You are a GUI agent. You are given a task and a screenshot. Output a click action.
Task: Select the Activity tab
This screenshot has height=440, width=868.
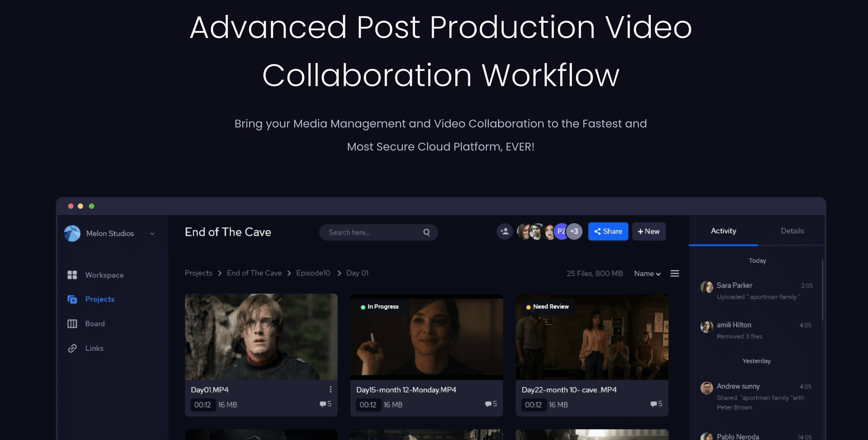pyautogui.click(x=723, y=231)
